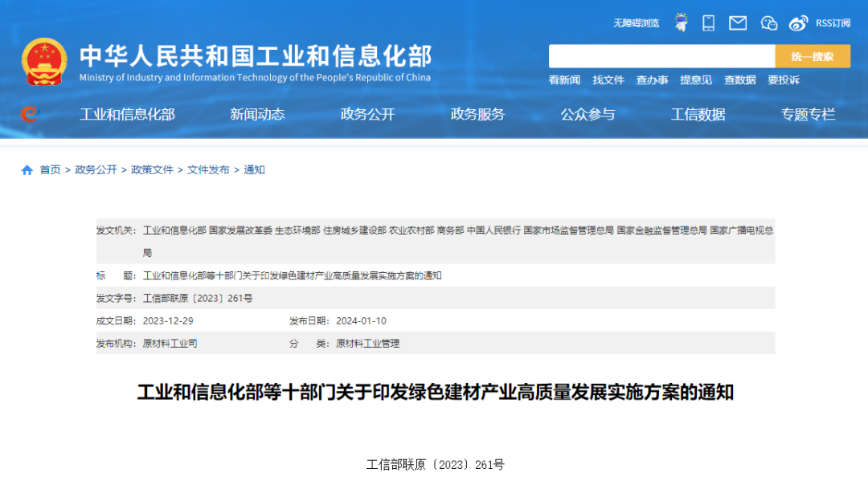Click the site title 中华人民共和国工业和信息化部
The image size is (868, 493).
tap(256, 56)
